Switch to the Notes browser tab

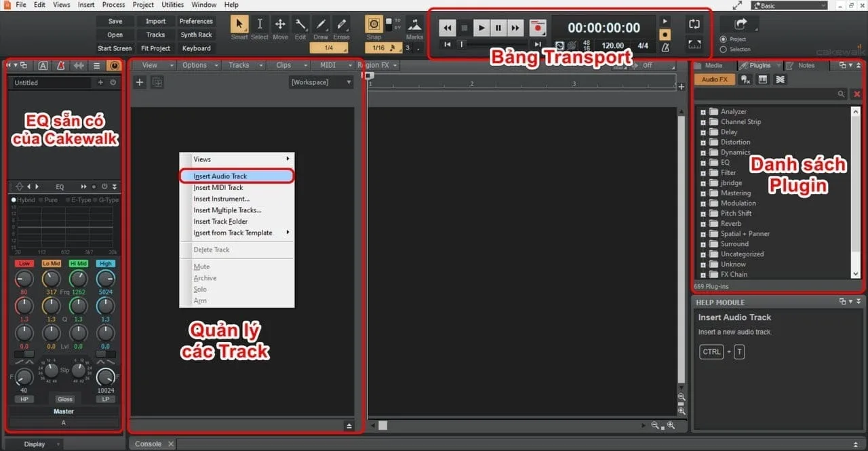[806, 65]
